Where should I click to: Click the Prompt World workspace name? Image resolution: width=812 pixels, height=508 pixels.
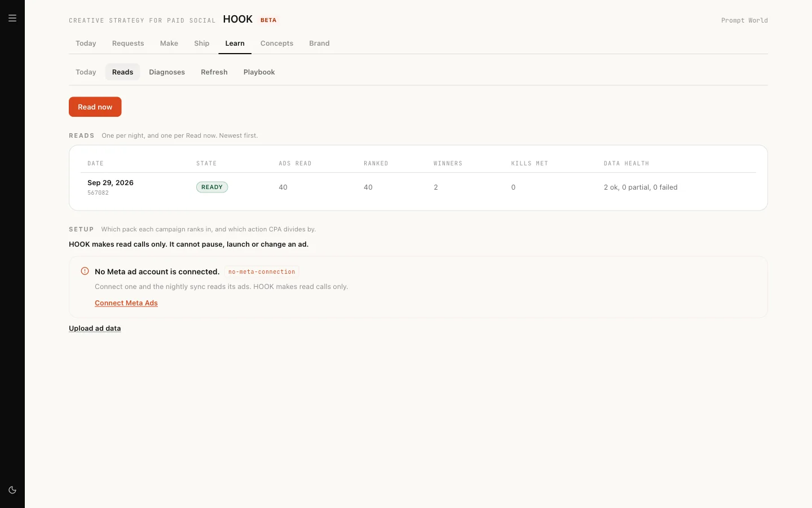(x=744, y=20)
